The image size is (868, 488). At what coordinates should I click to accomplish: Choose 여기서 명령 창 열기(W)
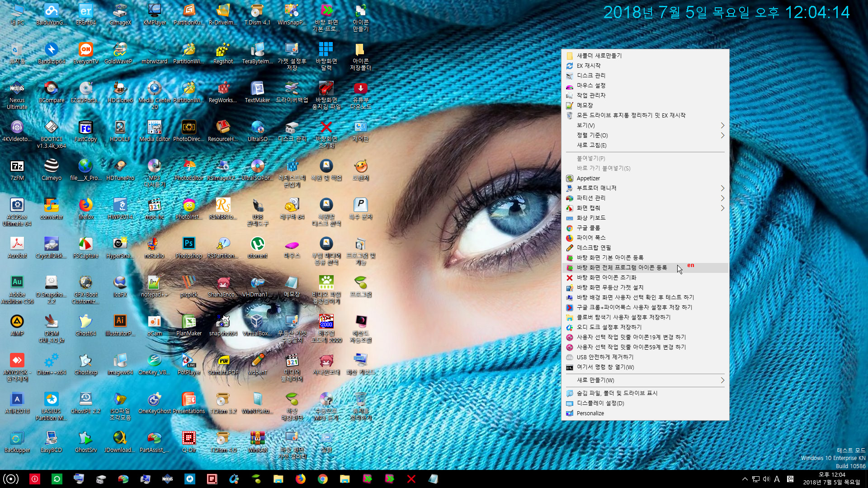(x=645, y=367)
